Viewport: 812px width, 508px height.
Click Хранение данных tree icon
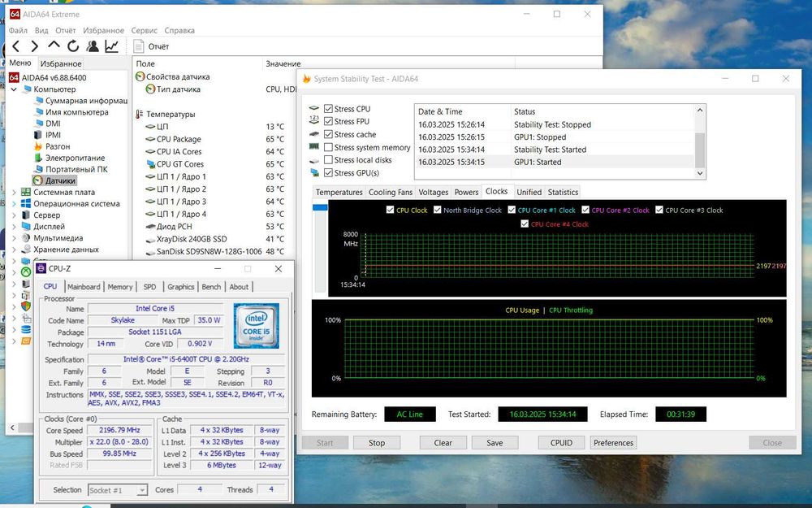(26, 249)
